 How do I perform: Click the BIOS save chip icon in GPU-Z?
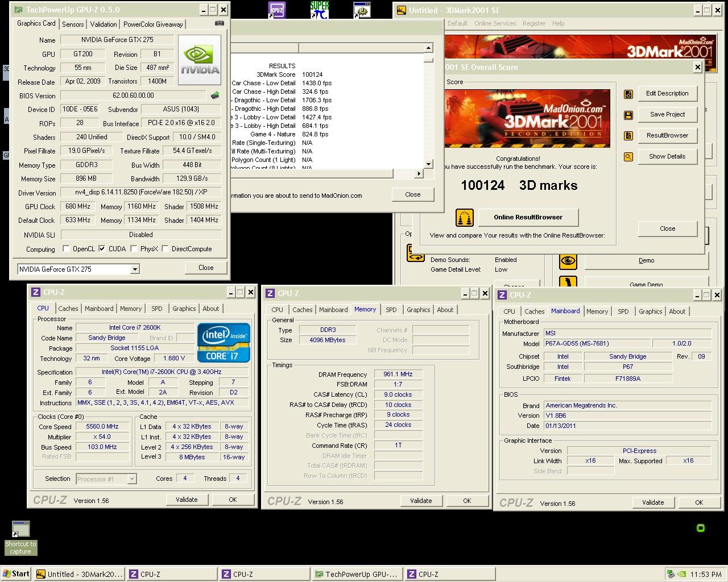pos(215,95)
